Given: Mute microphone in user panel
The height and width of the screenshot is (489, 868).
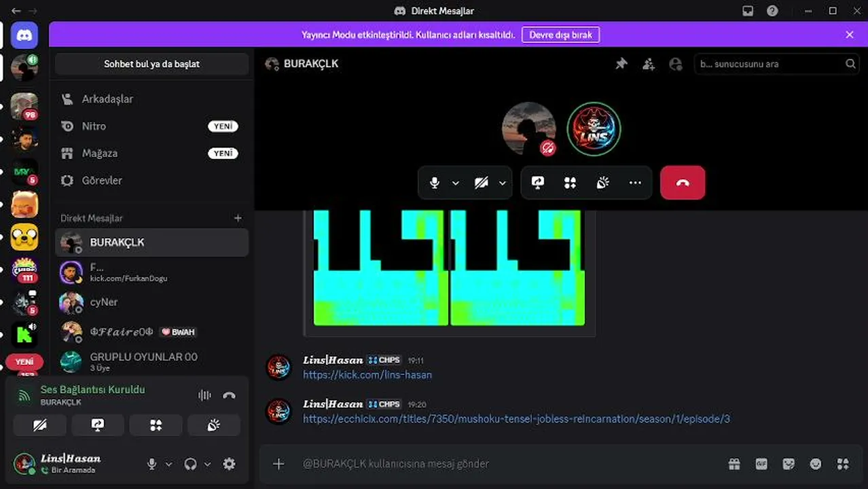Looking at the screenshot, I should pos(152,464).
